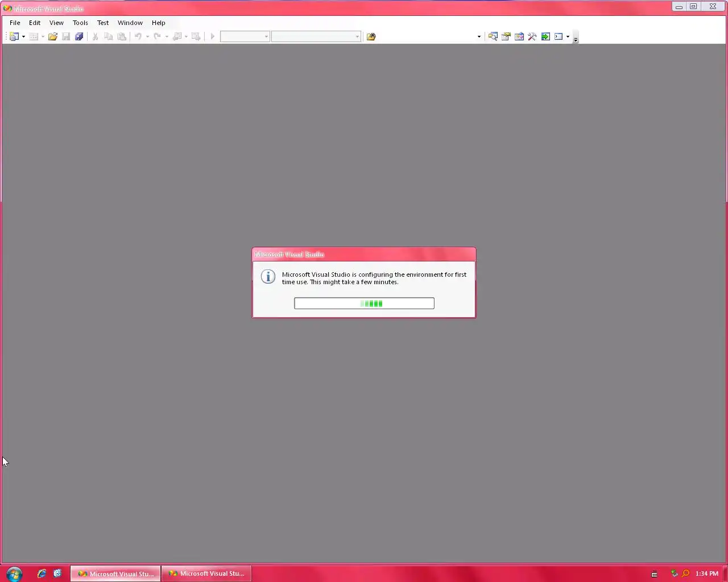Click the Redo arrow icon
Screen dimensions: 728x582
158,36
